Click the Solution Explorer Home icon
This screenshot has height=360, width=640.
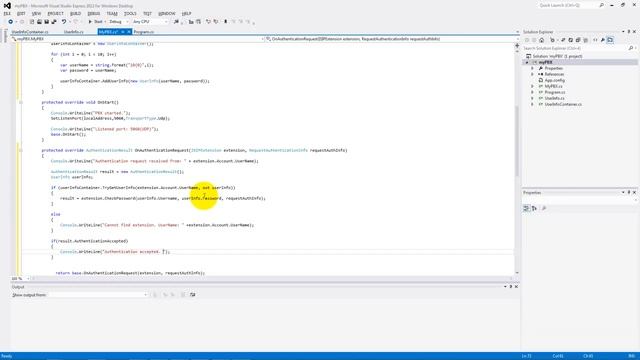click(x=542, y=40)
